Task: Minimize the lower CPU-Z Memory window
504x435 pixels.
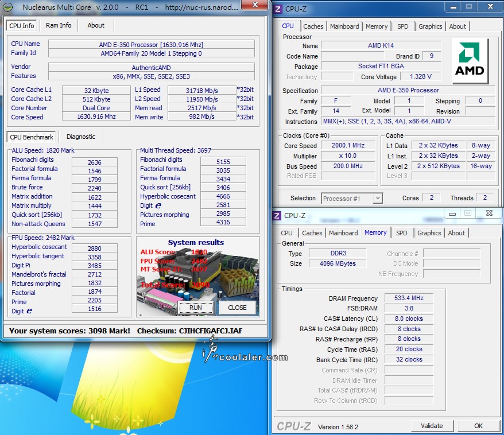Action: click(x=452, y=213)
